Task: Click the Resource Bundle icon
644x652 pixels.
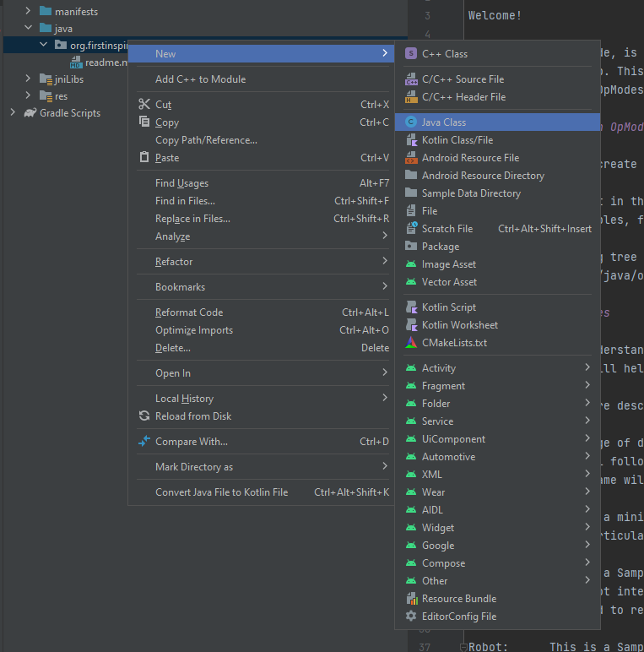Action: point(411,598)
